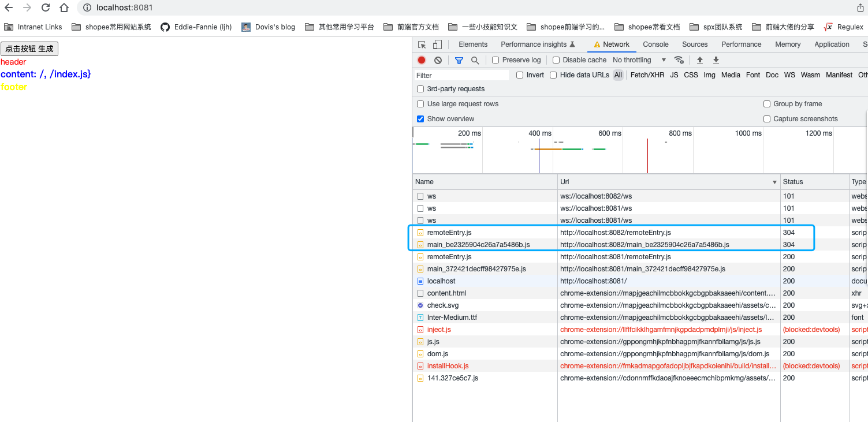Click the 点击按钮 生成 button
This screenshot has width=868, height=422.
(x=29, y=49)
